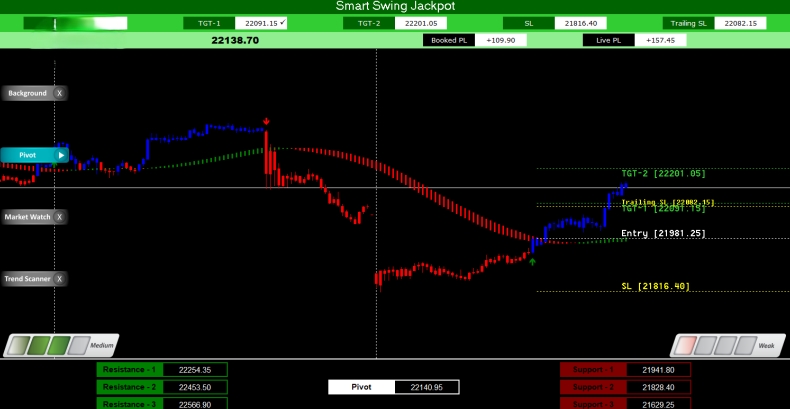This screenshot has height=409, width=790.
Task: Close the Background panel with its X icon
Action: (59, 93)
